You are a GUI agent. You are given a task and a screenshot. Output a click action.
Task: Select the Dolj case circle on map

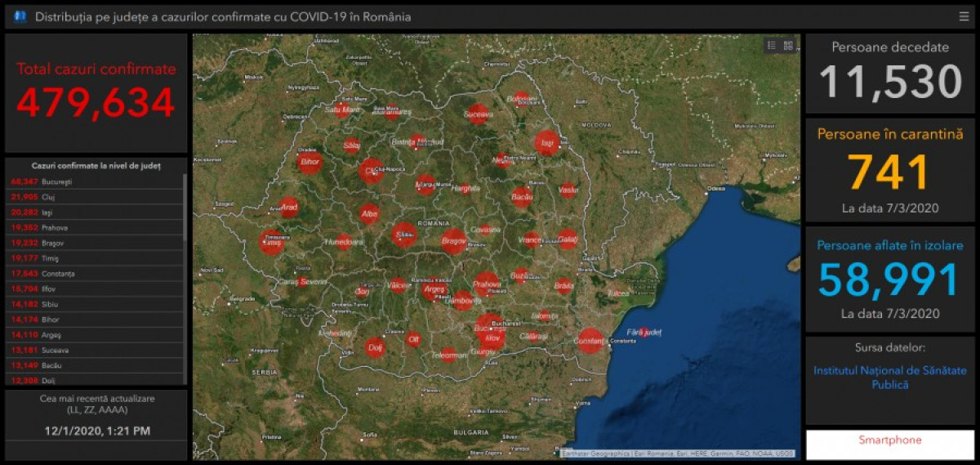point(374,348)
